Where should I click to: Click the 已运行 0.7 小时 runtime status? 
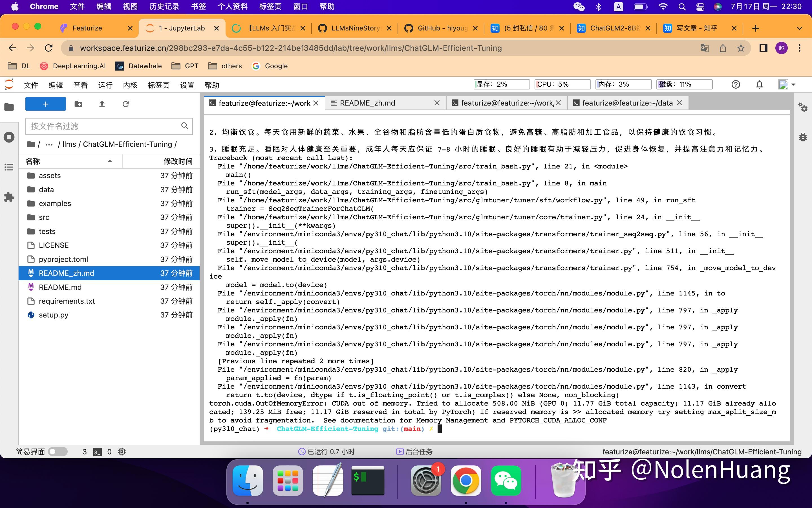point(326,452)
